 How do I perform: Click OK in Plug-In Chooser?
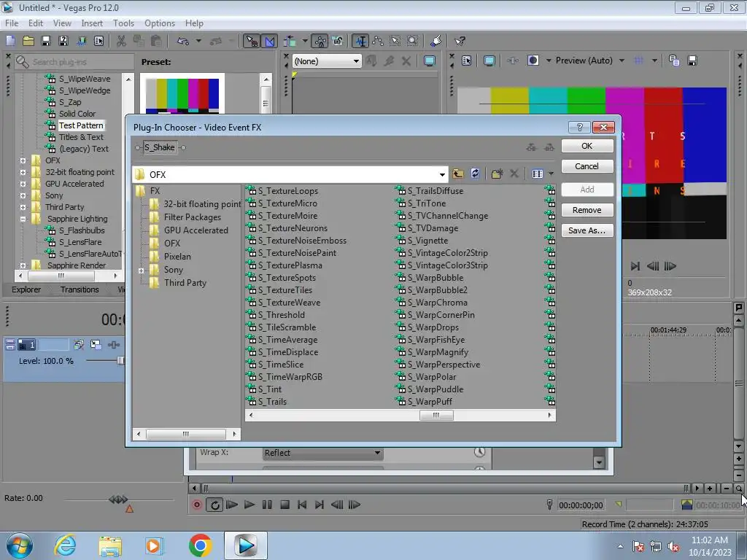click(587, 146)
